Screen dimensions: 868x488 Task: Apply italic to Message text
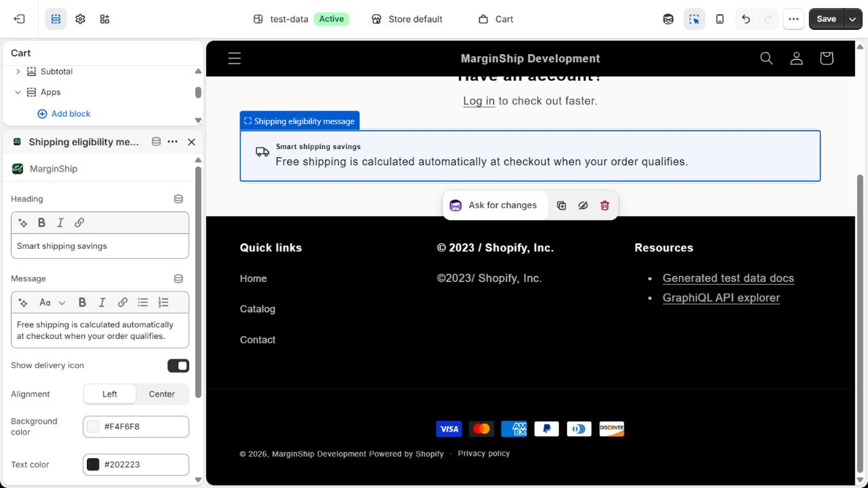pyautogui.click(x=101, y=303)
